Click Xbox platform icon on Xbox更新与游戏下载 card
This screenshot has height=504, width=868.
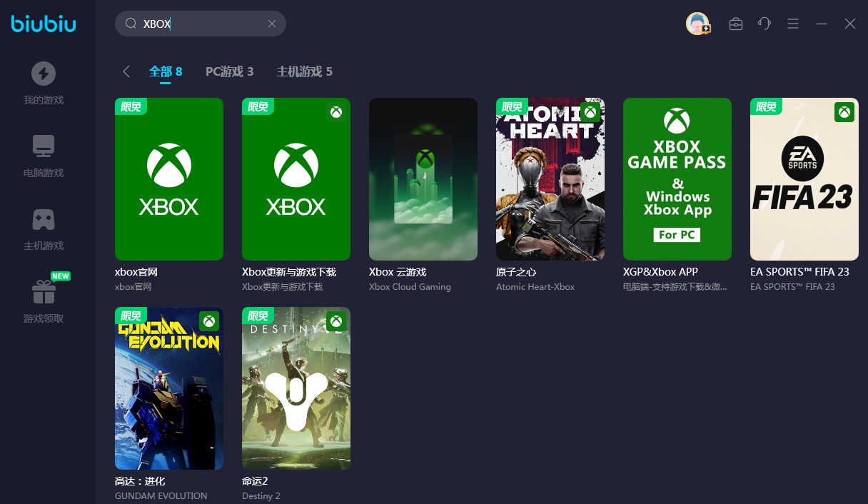(x=336, y=112)
